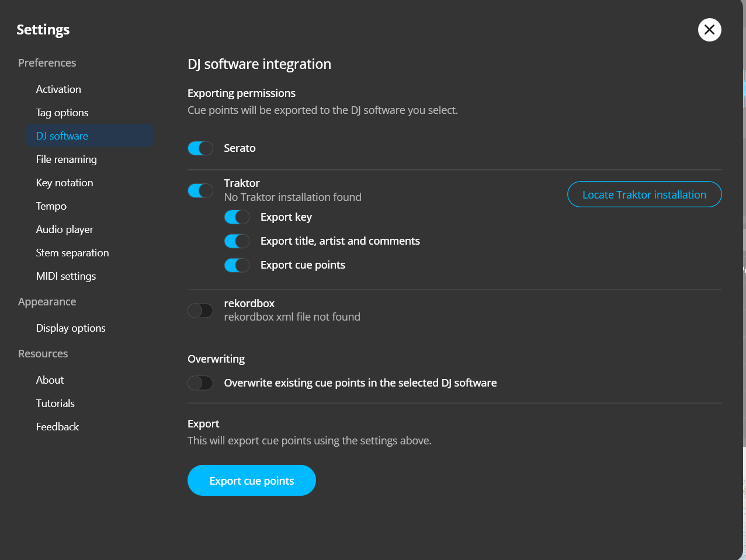Close the Settings dialog with X
746x560 pixels.
pyautogui.click(x=709, y=30)
